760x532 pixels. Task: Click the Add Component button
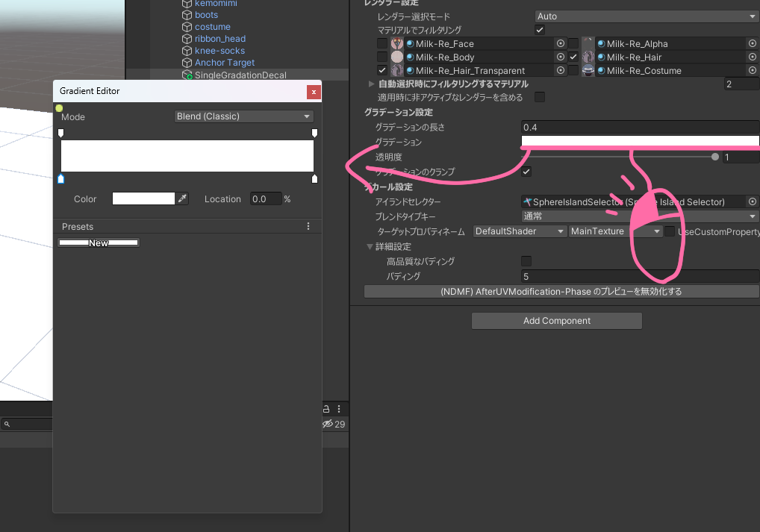(556, 321)
